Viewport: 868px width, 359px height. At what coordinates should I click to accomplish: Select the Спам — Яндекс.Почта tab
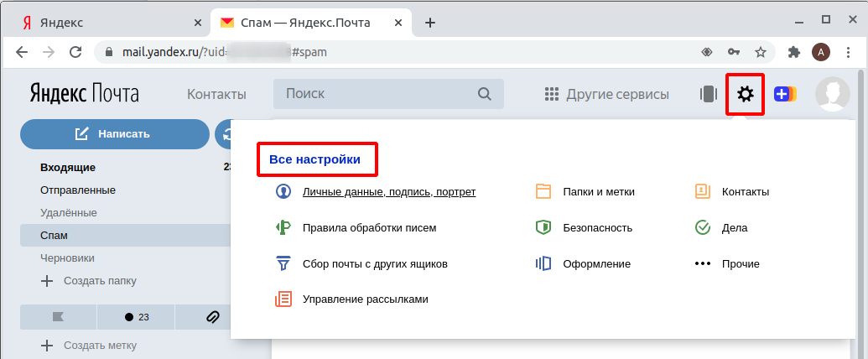(x=310, y=23)
